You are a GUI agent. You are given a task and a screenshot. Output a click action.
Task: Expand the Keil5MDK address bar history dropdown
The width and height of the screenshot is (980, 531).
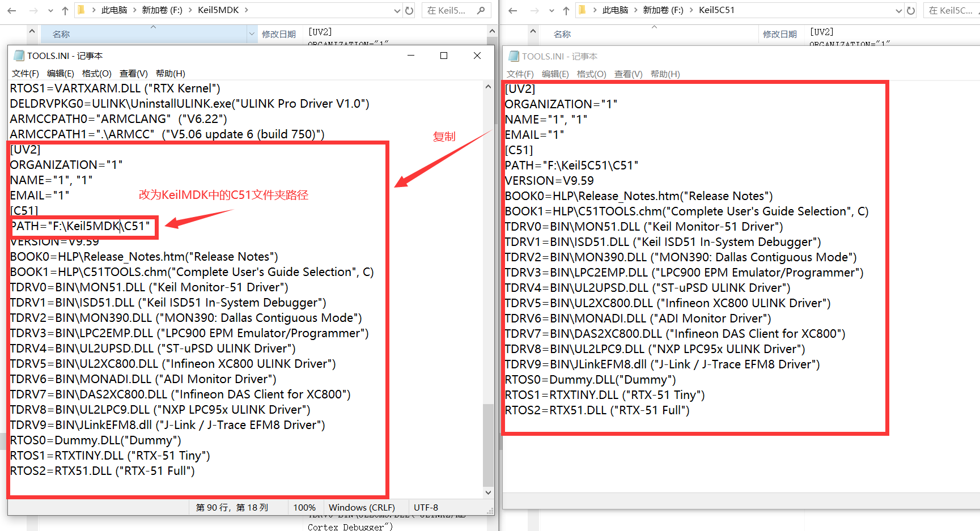397,10
